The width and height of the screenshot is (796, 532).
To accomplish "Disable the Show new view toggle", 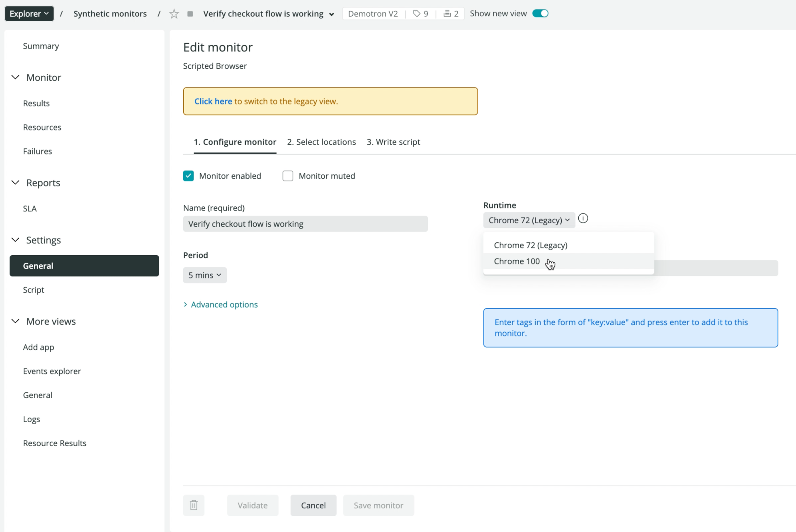I will point(540,13).
